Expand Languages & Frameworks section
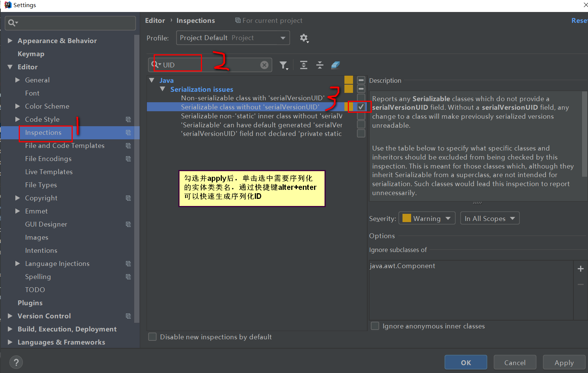The height and width of the screenshot is (373, 588). (10, 342)
